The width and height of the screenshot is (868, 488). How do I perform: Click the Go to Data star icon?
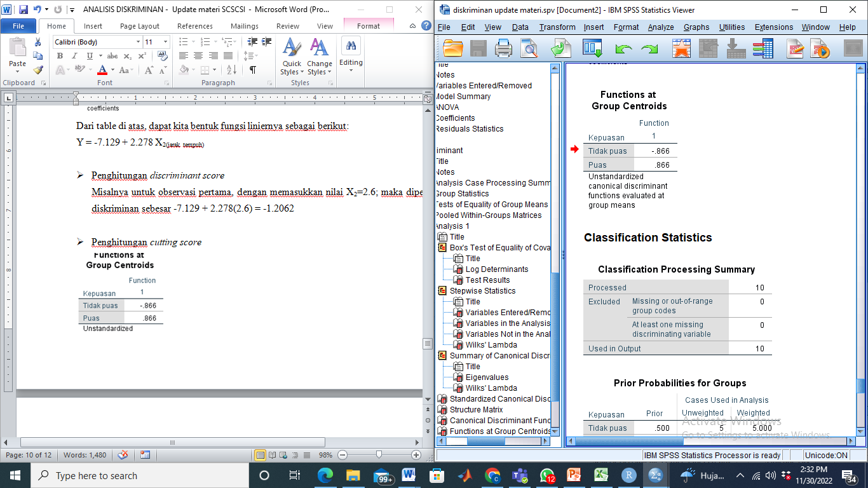[681, 49]
